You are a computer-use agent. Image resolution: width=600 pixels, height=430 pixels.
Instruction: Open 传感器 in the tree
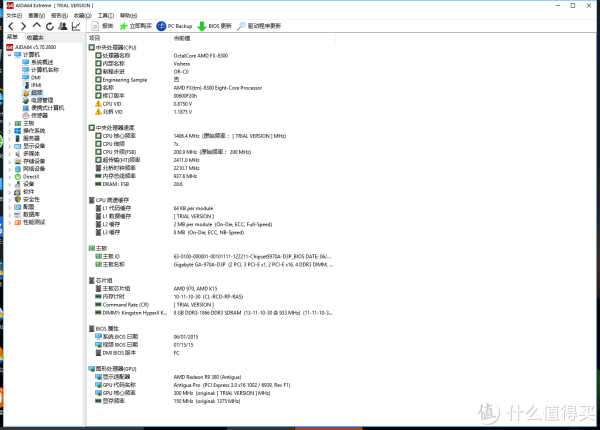[35, 116]
